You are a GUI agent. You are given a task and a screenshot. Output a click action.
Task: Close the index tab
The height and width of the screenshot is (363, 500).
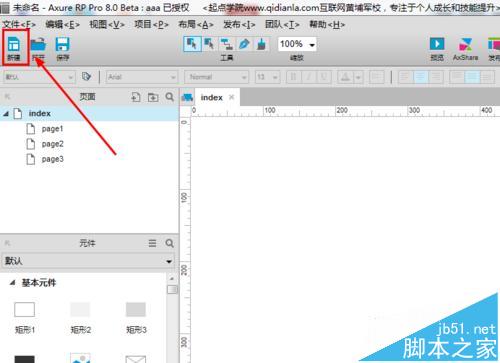tap(232, 97)
